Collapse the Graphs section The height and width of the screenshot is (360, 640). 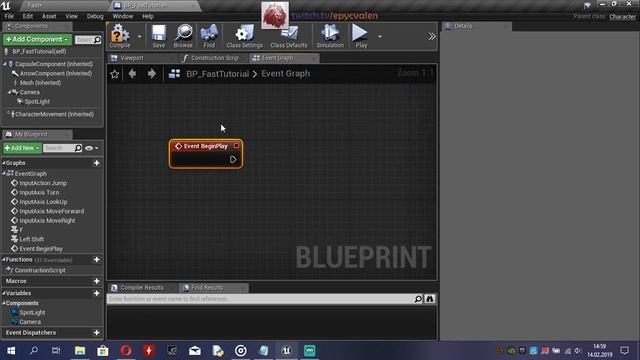pos(4,163)
